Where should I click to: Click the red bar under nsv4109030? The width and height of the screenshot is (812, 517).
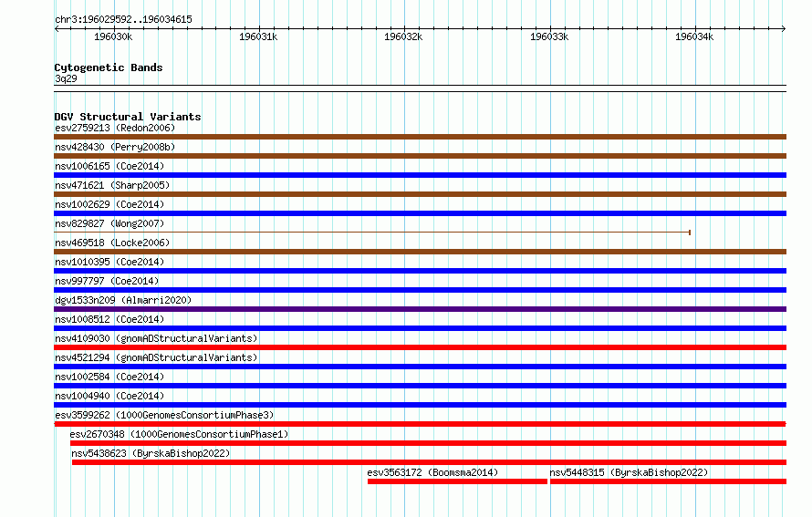tap(420, 347)
